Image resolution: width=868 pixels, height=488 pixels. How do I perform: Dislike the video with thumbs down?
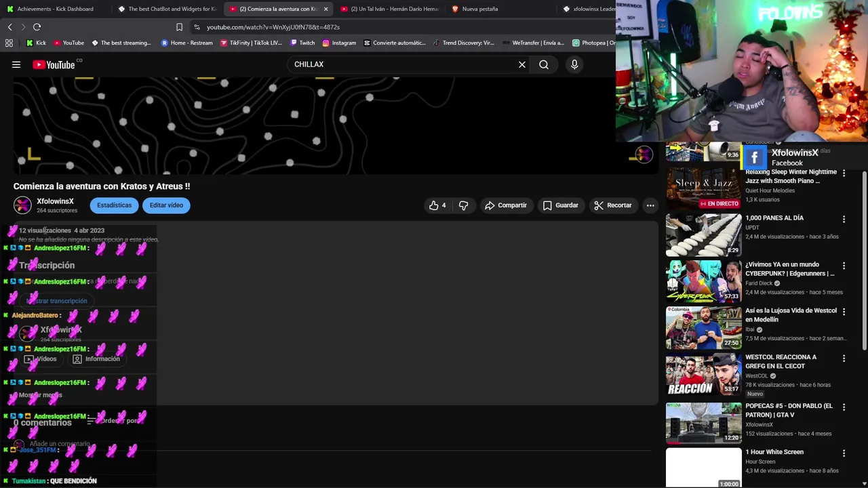pos(463,205)
